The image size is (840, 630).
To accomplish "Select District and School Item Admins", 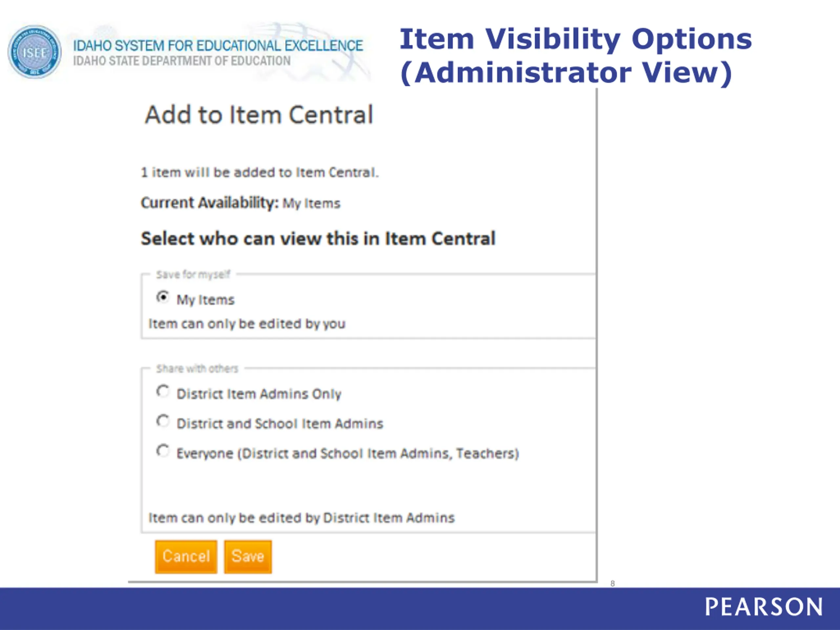I will [x=163, y=421].
